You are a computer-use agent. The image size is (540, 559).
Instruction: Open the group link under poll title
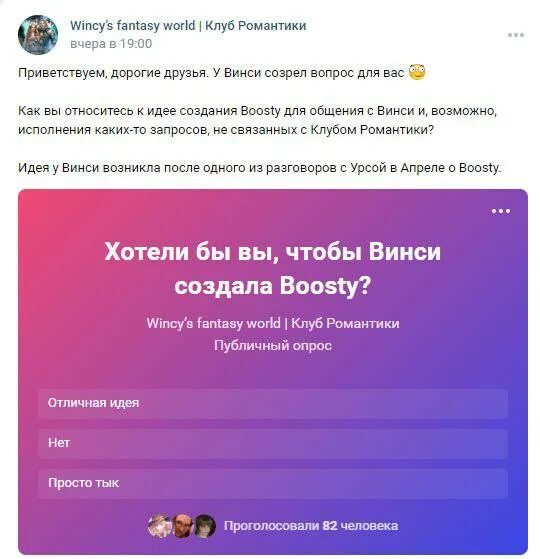pos(273,323)
